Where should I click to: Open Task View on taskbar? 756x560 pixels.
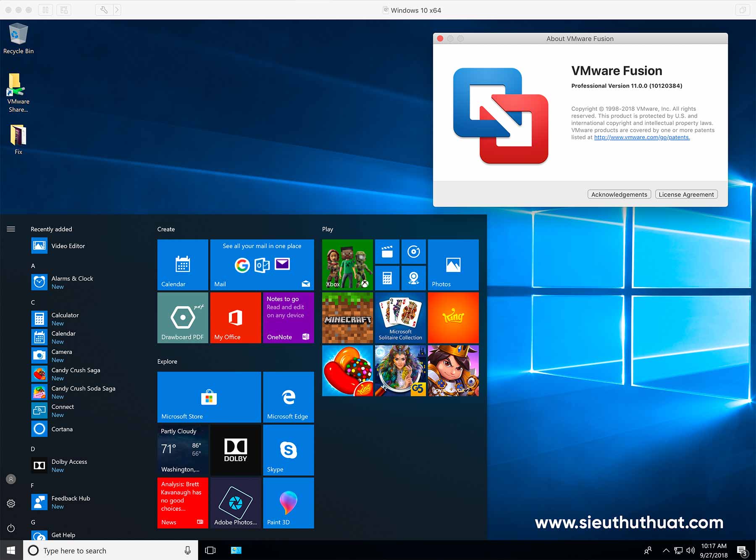pos(210,550)
